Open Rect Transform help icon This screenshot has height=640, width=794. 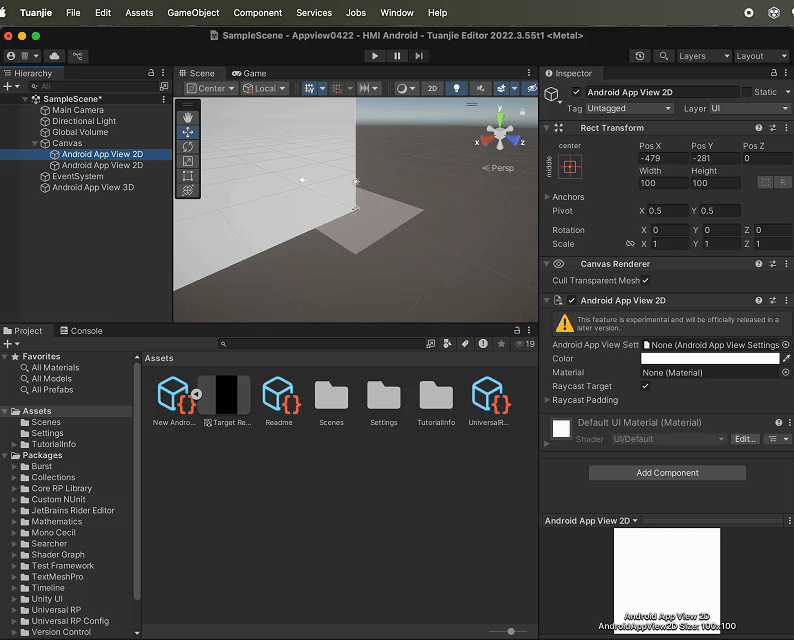pyautogui.click(x=759, y=128)
